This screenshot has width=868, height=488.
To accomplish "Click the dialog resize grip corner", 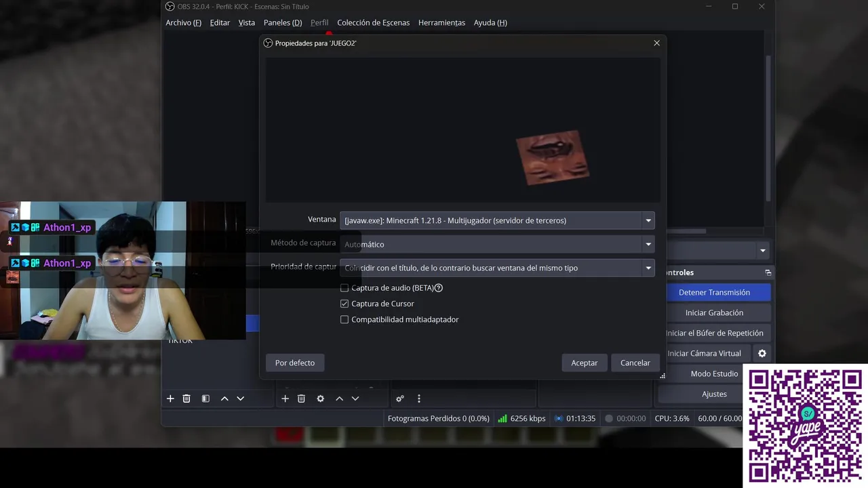I will point(663,376).
